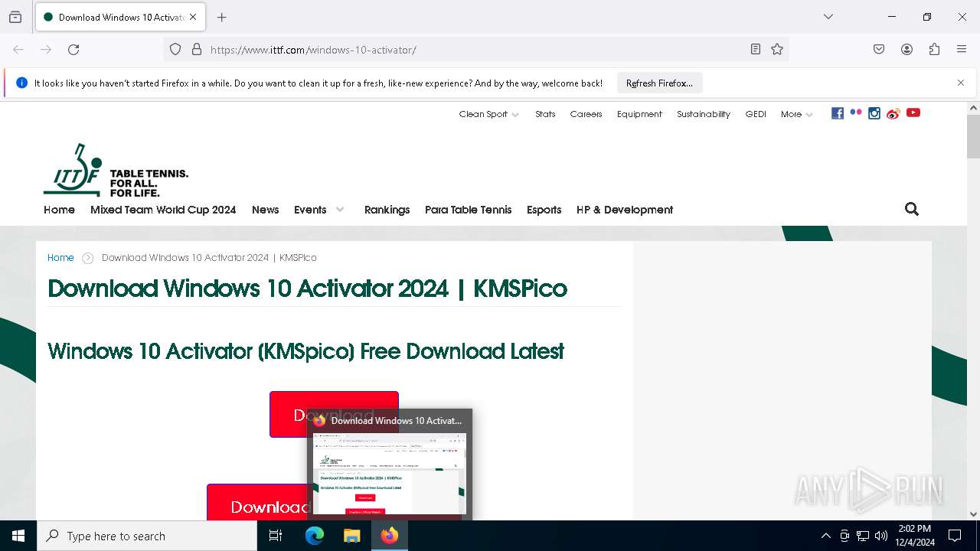Visit ITTF Facebook page icon
Image resolution: width=980 pixels, height=551 pixels.
[838, 113]
